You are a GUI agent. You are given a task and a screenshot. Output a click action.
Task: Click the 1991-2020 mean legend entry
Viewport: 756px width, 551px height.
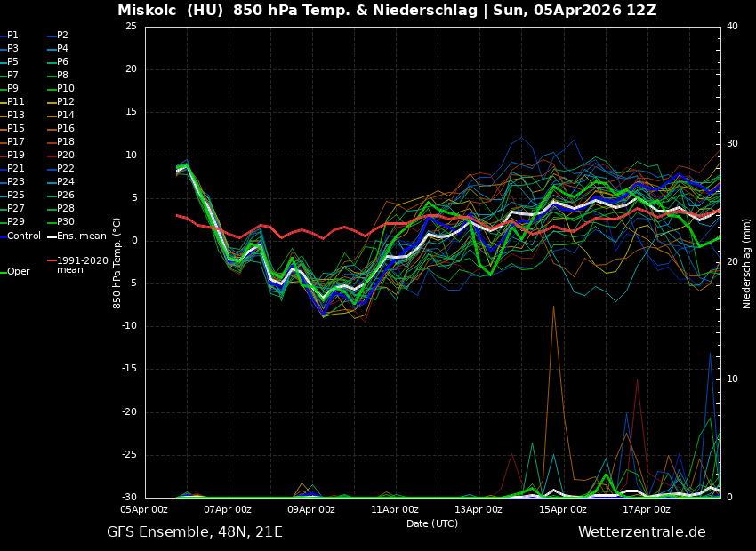point(82,265)
